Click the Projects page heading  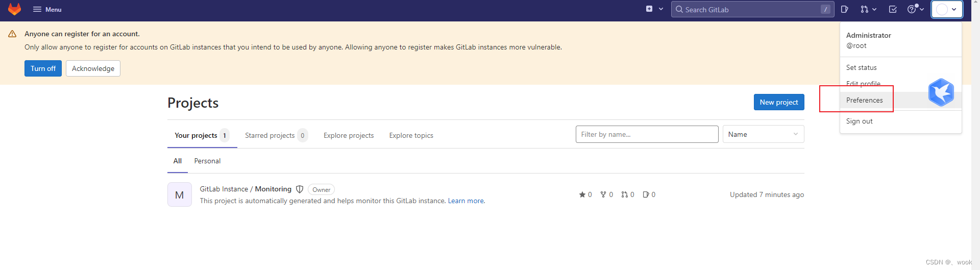click(193, 103)
